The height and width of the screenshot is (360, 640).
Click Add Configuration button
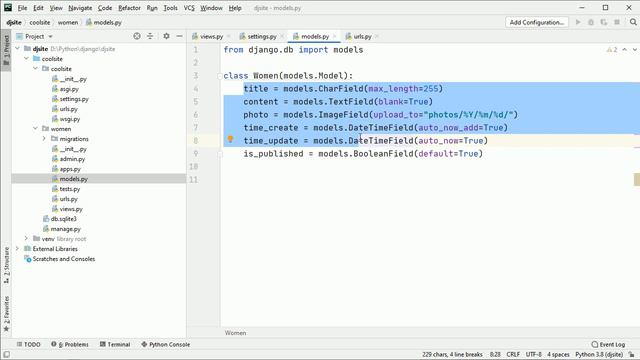(x=537, y=22)
